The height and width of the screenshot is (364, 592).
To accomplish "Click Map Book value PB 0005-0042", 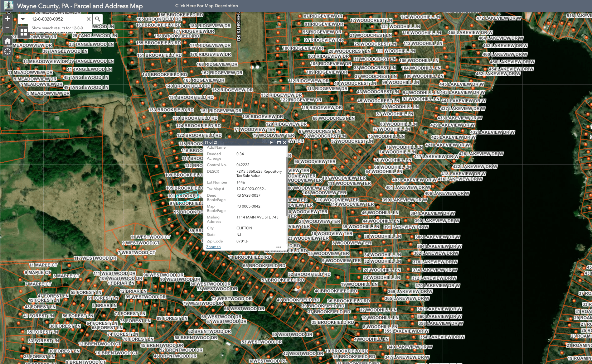I will coord(248,206).
